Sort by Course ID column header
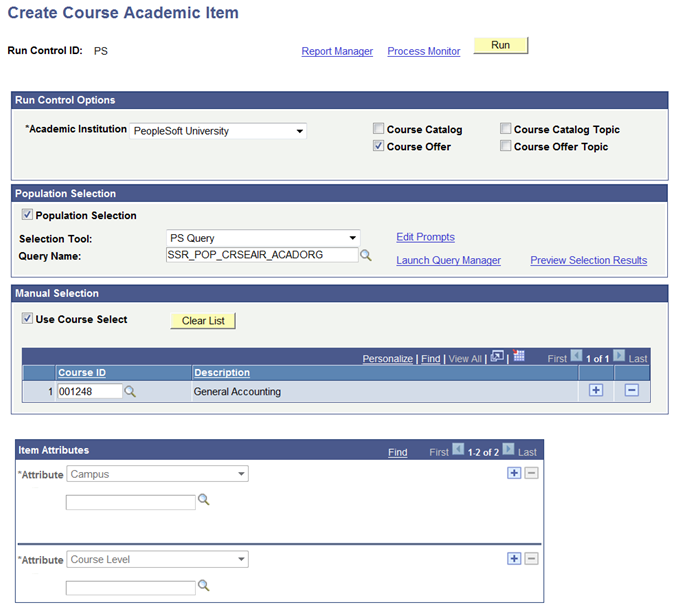 (82, 373)
